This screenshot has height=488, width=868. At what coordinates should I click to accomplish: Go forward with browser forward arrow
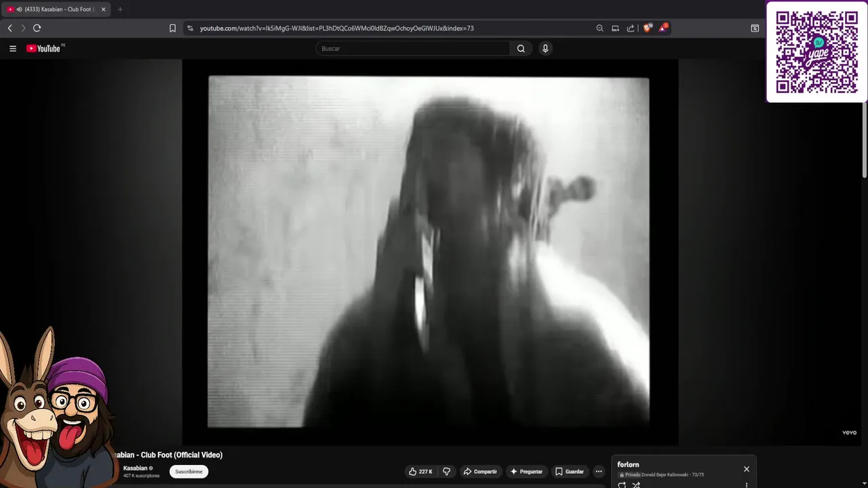(23, 28)
